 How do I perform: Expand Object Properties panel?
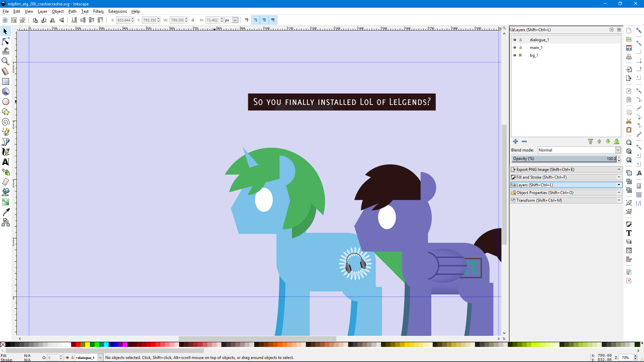point(566,193)
